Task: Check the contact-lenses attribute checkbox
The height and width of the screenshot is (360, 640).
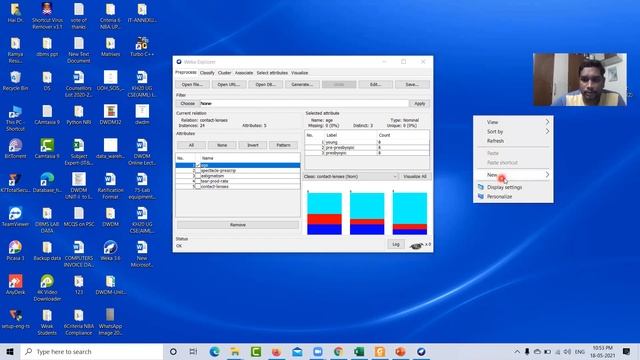Action: coord(198,187)
